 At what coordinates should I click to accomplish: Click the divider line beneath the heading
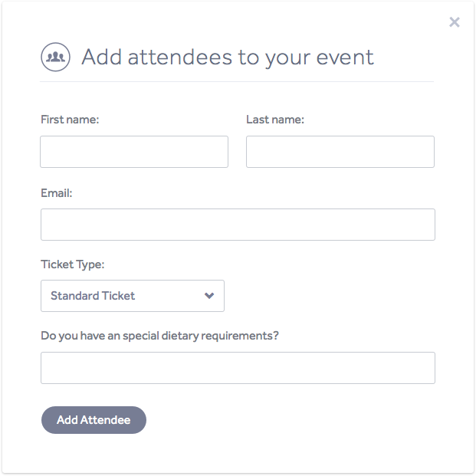[x=238, y=81]
